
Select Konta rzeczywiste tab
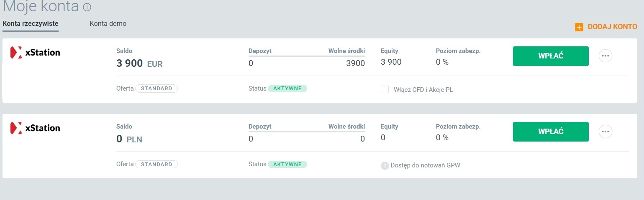tap(31, 24)
